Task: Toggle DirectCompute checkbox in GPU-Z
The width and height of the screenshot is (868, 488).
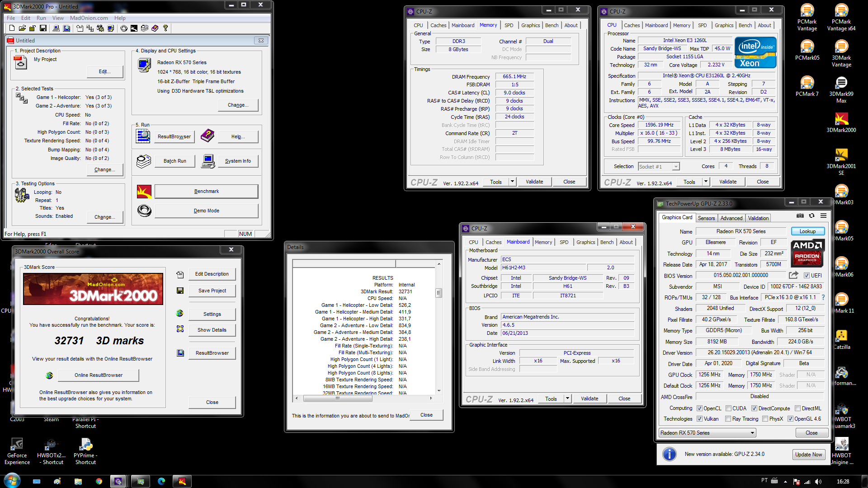Action: (x=754, y=408)
